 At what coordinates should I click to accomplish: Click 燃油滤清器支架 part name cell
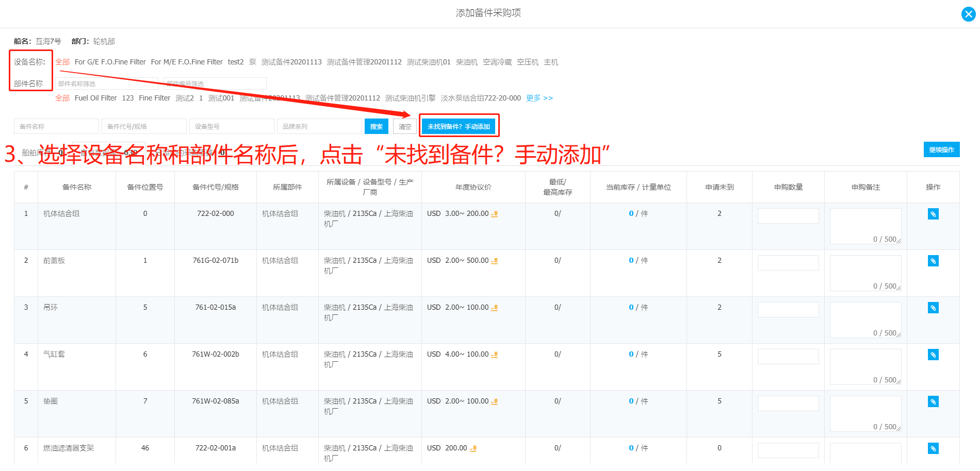[69, 448]
